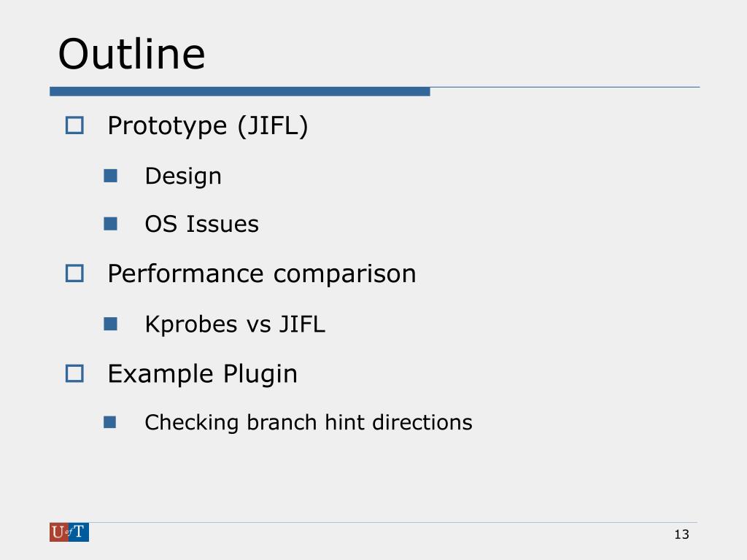Click the Design sub-item text
747x560 pixels.
click(183, 176)
